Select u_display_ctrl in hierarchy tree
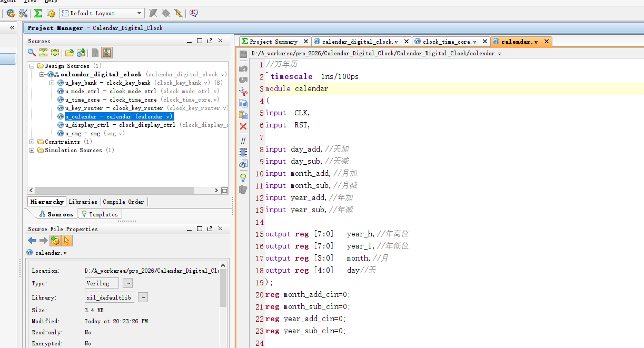 click(x=142, y=125)
